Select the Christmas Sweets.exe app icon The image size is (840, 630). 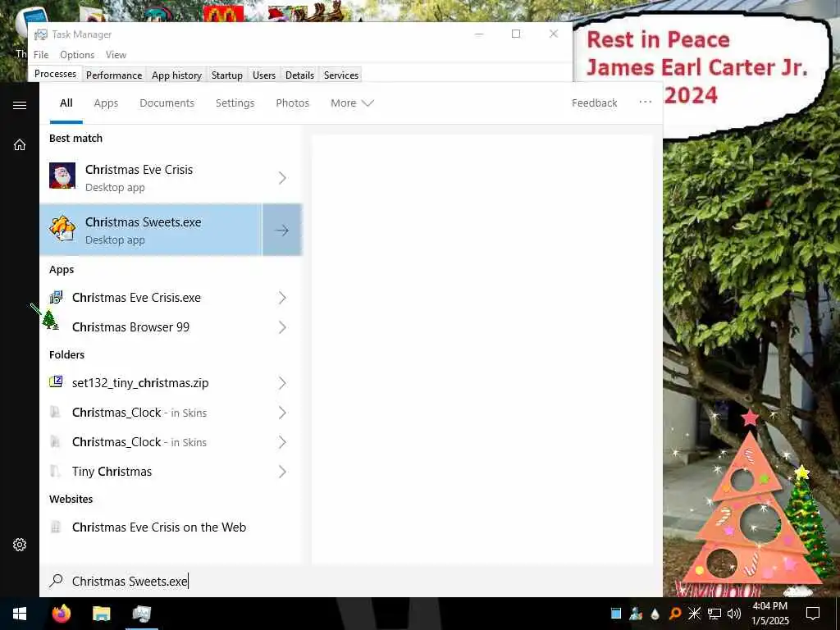point(62,229)
